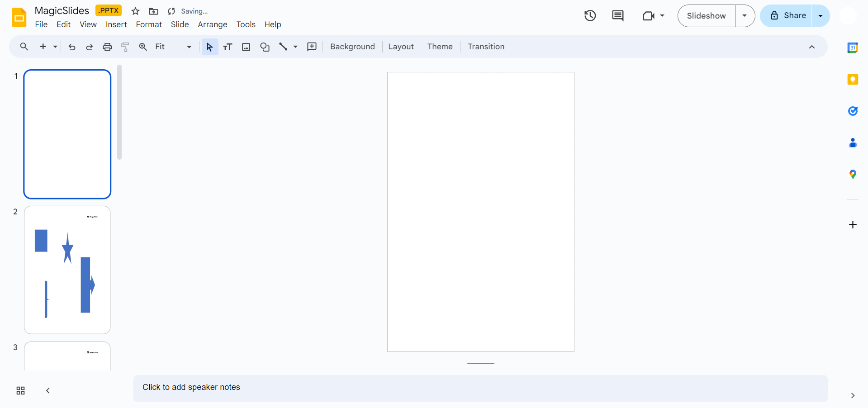Click the filmstrip vertical scrollbar
This screenshot has height=408, width=868.
(x=119, y=112)
